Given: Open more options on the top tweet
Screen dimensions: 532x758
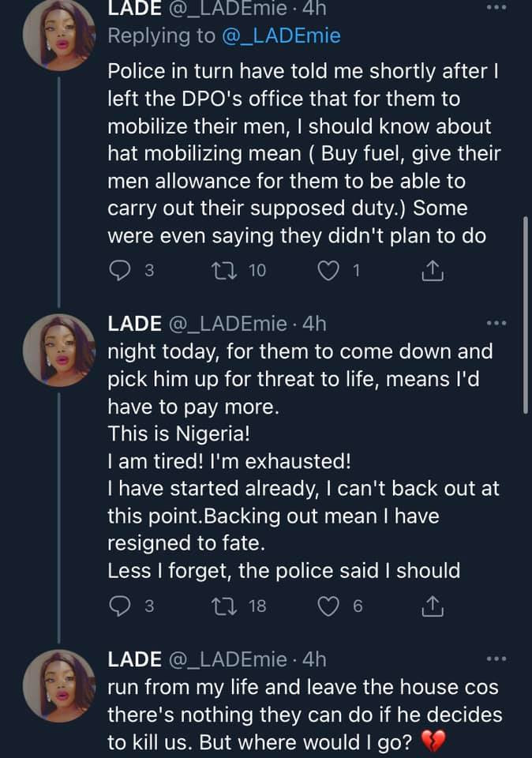Looking at the screenshot, I should pyautogui.click(x=496, y=7).
